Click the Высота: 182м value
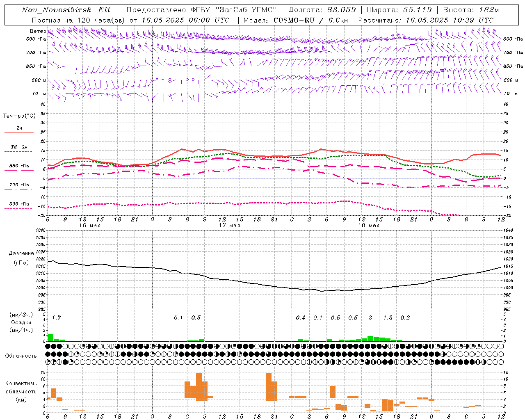This screenshot has width=525, height=420. click(471, 10)
